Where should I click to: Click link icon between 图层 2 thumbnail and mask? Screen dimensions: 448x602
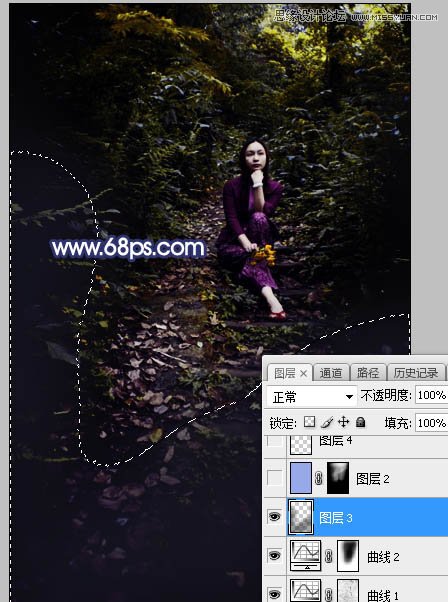click(319, 478)
